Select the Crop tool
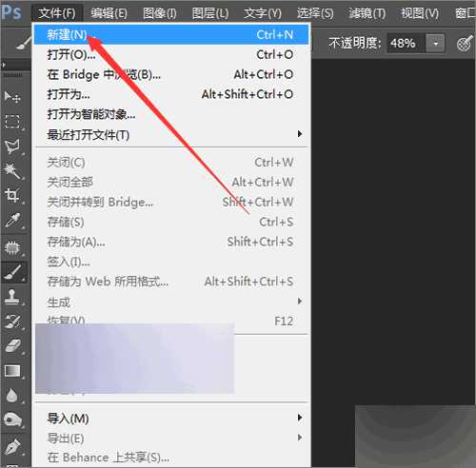Viewport: 476px width, 468px height. pos(12,195)
